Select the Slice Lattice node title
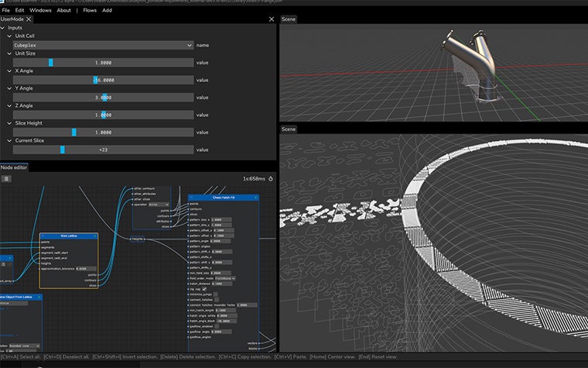The width and height of the screenshot is (588, 368). pyautogui.click(x=68, y=236)
